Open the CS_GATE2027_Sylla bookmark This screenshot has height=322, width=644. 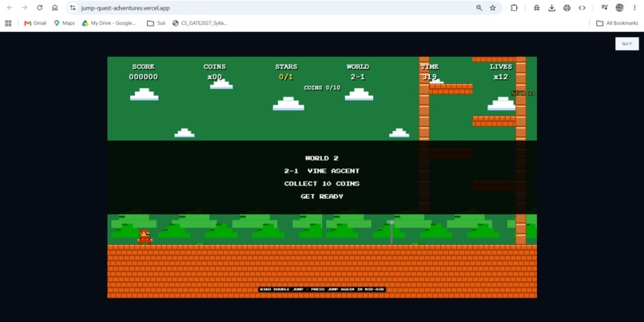(x=200, y=23)
